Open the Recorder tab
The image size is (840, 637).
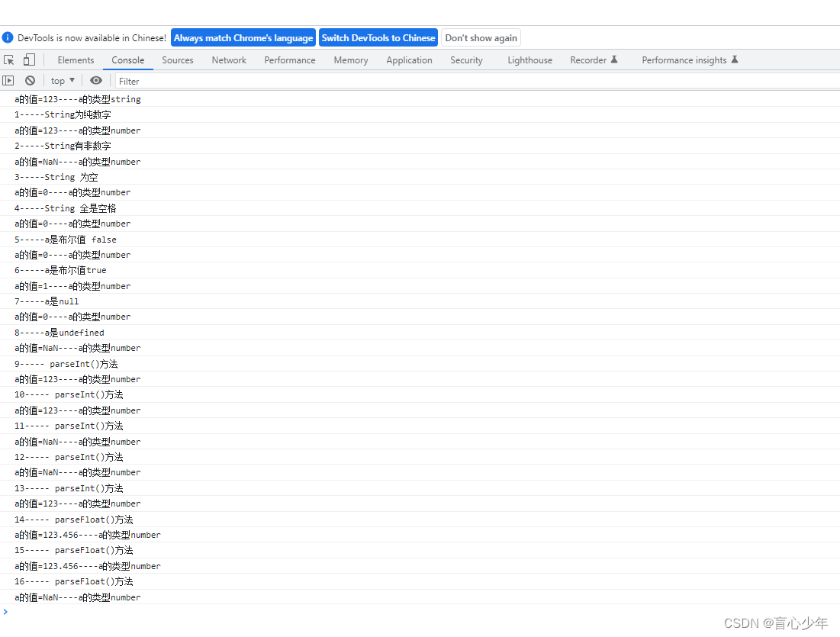pyautogui.click(x=594, y=60)
